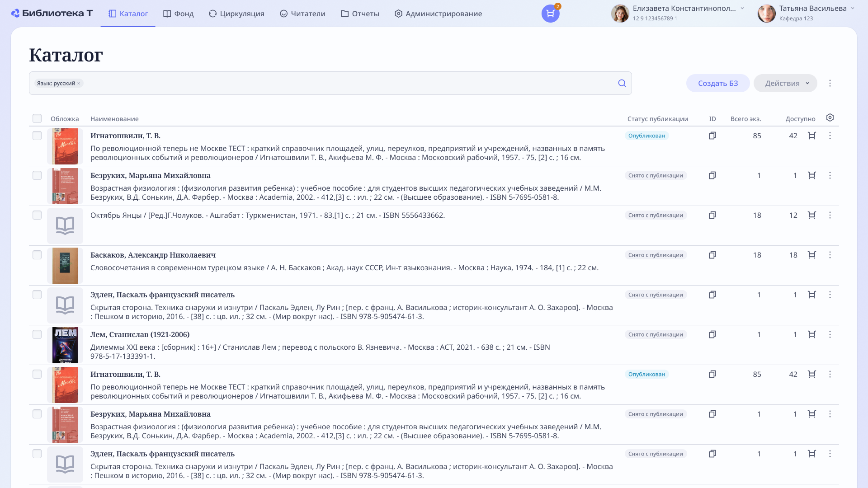Switch to the Циркуляция tab
This screenshot has width=868, height=488.
coord(236,14)
